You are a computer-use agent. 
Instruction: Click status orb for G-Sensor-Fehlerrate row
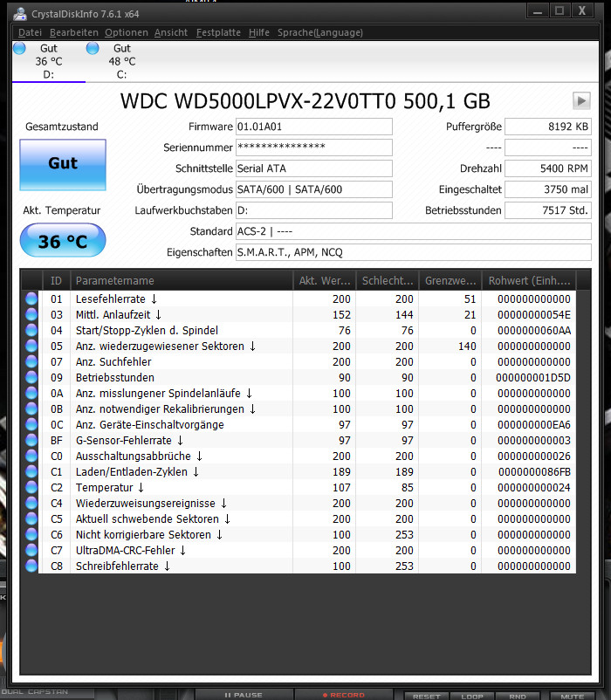[x=31, y=440]
